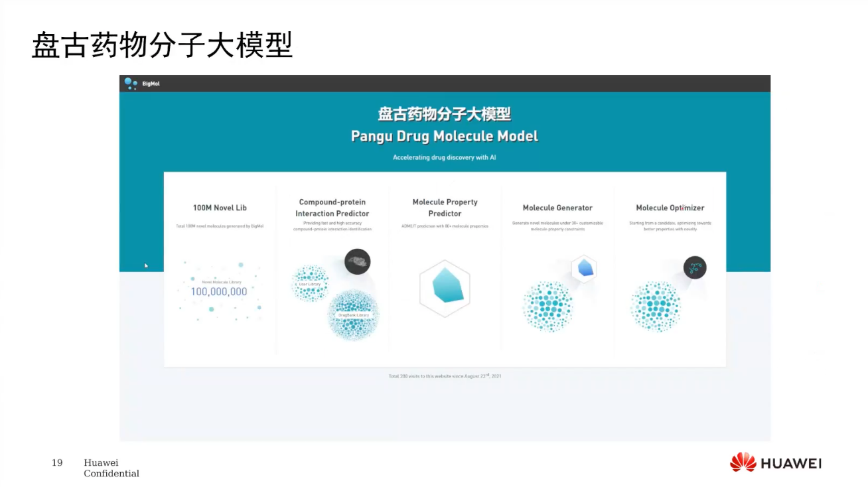This screenshot has height=487, width=868.
Task: Click the teal radar polygon hexagon icon
Action: coord(445,289)
